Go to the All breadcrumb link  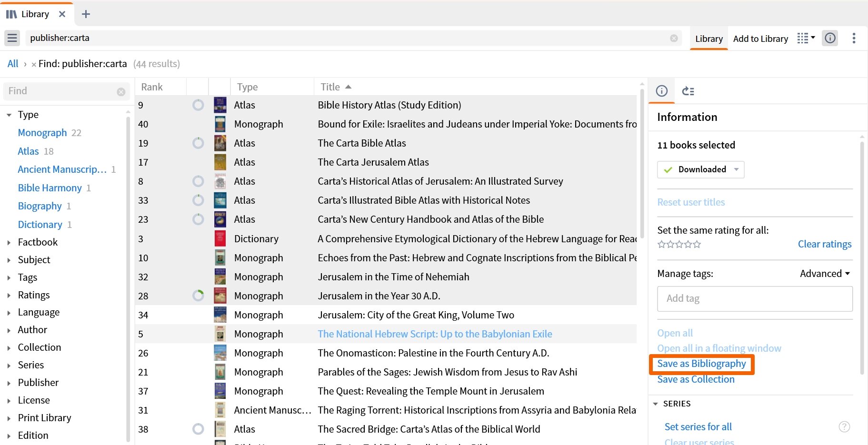coord(13,64)
